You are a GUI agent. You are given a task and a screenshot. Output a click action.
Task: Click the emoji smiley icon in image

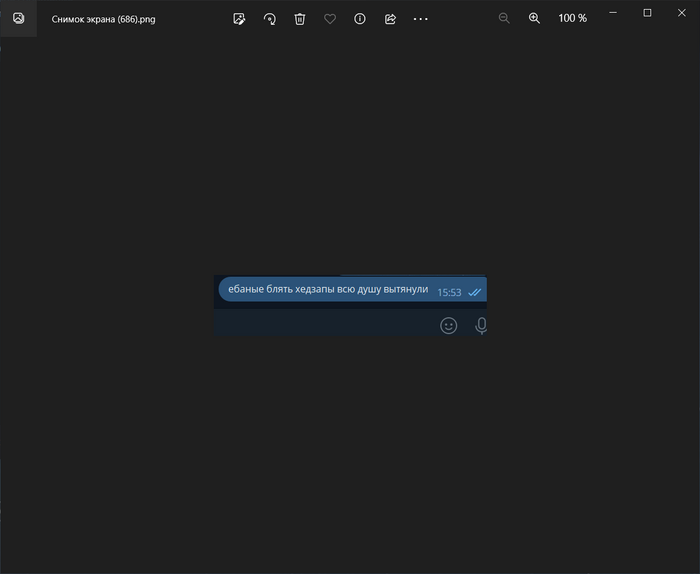[x=449, y=326]
